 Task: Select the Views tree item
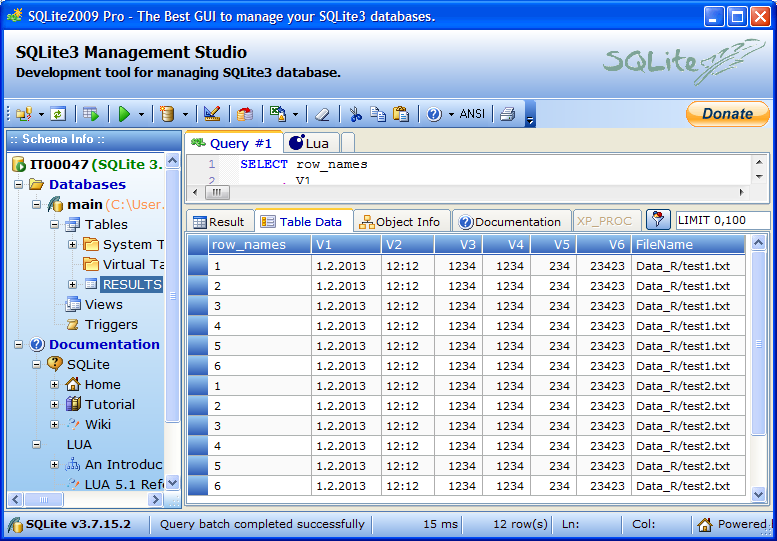[x=103, y=305]
